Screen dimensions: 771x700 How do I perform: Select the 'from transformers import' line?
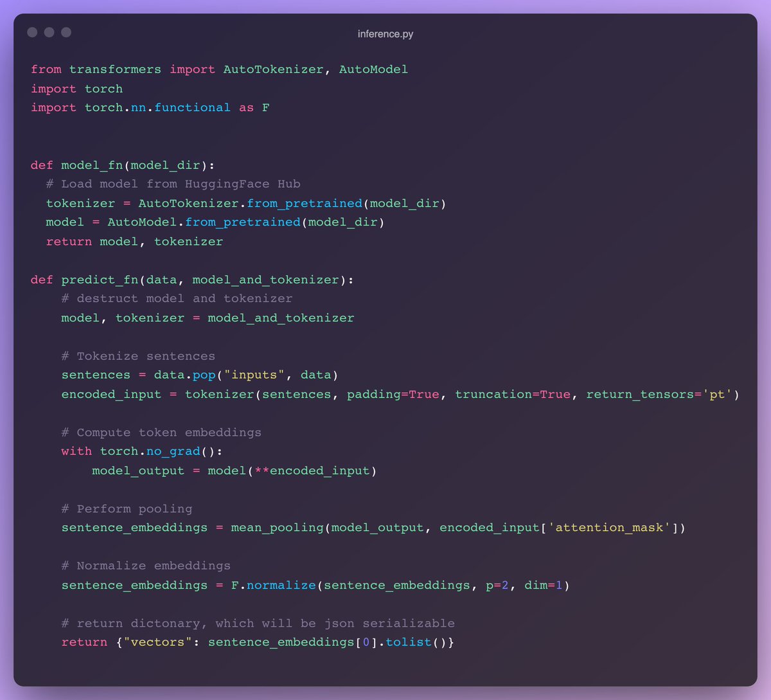(219, 69)
